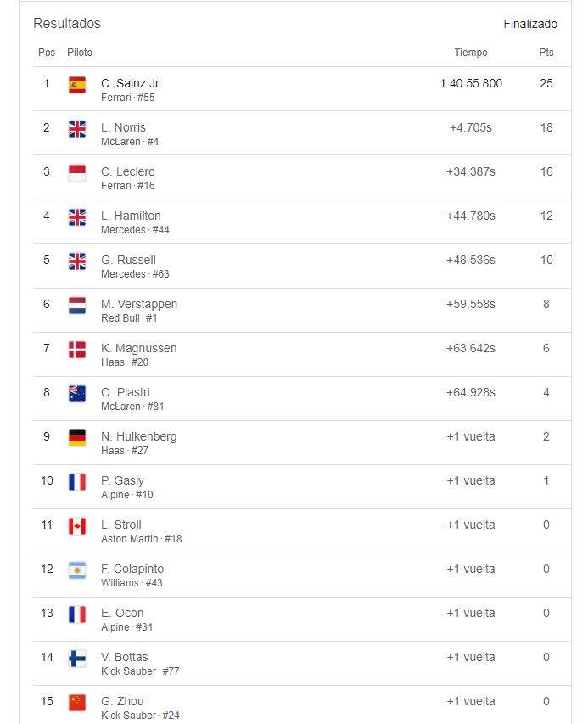The width and height of the screenshot is (588, 724).
Task: Click the Chinese flag beside G. Zhou
Action: coord(77,703)
